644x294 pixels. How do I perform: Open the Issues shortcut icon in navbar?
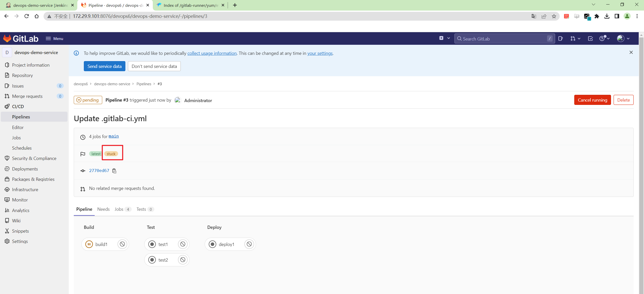tap(560, 38)
